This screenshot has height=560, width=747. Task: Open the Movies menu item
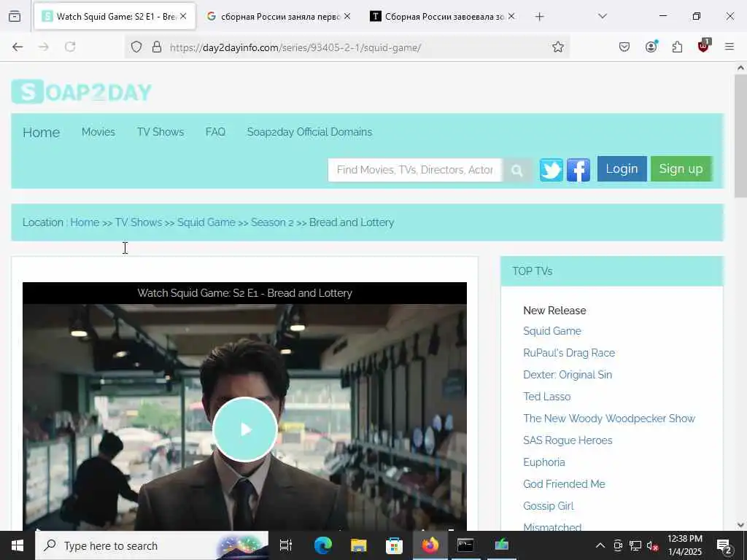point(98,132)
